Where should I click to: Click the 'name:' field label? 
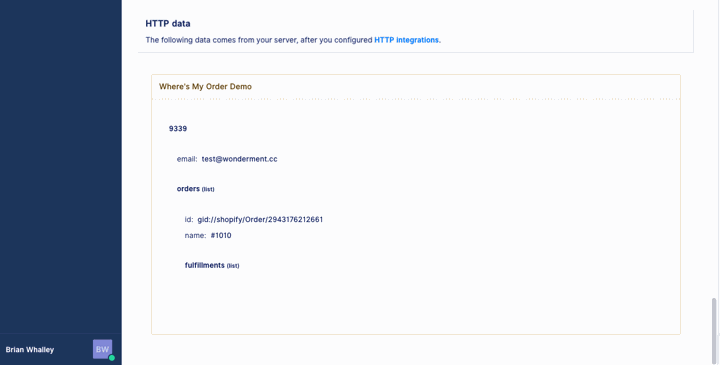point(195,236)
